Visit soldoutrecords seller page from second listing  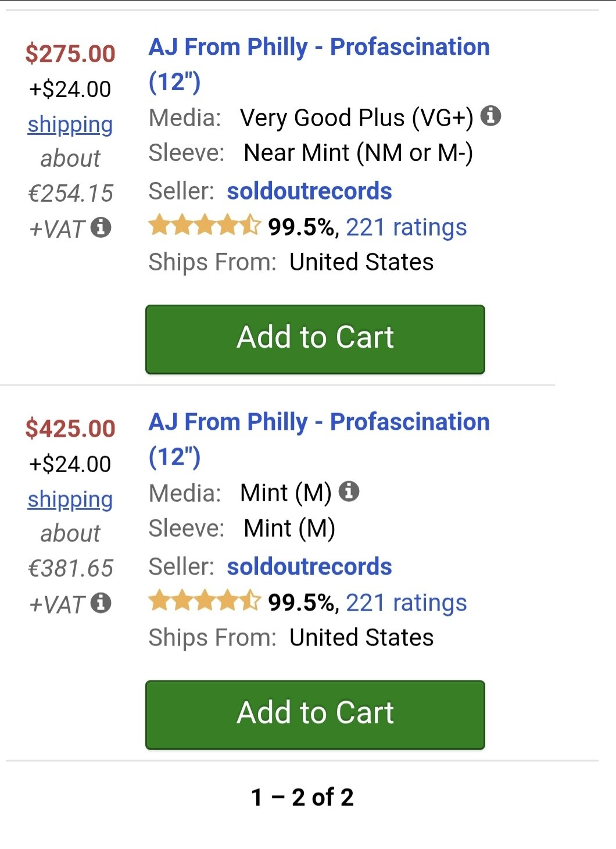tap(309, 567)
